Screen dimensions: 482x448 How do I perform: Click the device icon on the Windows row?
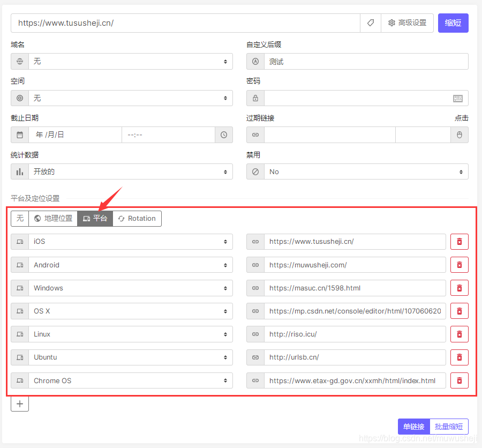pyautogui.click(x=20, y=288)
